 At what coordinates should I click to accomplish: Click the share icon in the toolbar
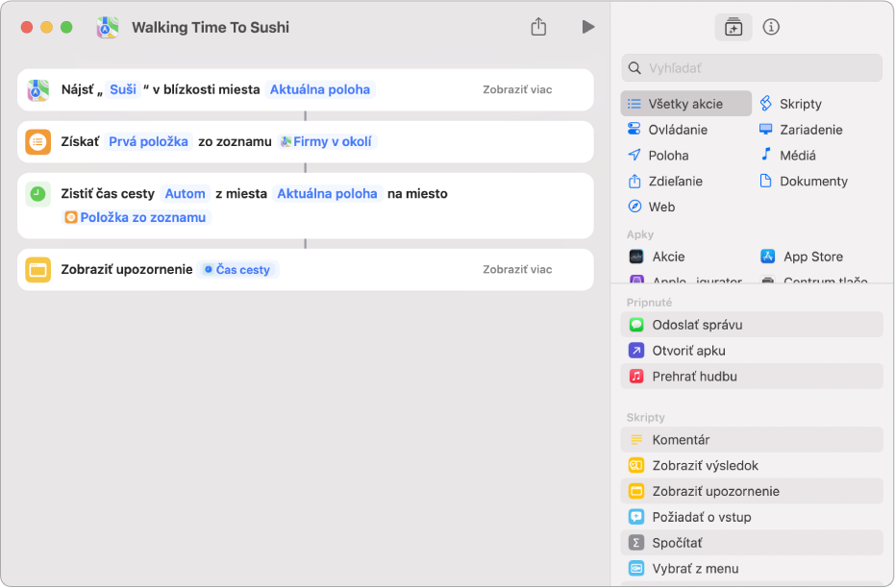coord(538,27)
